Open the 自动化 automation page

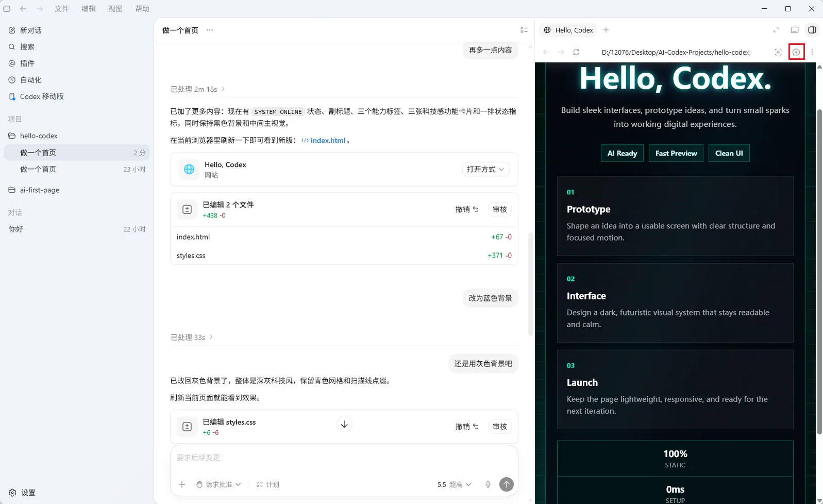click(x=25, y=80)
